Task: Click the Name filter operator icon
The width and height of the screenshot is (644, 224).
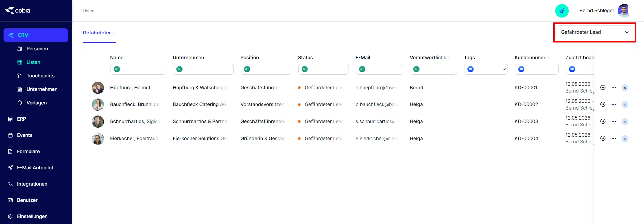Action: click(117, 69)
